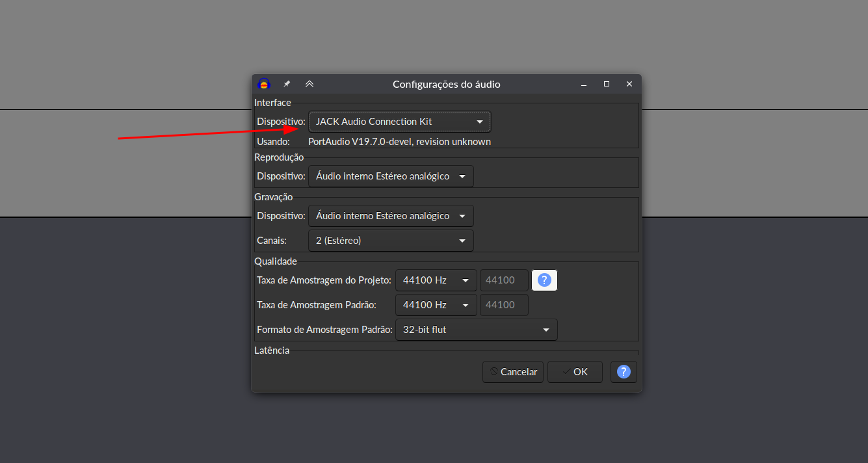Open Taxa de Amostragem do Projeto dropdown
This screenshot has height=463, width=868.
pos(436,280)
